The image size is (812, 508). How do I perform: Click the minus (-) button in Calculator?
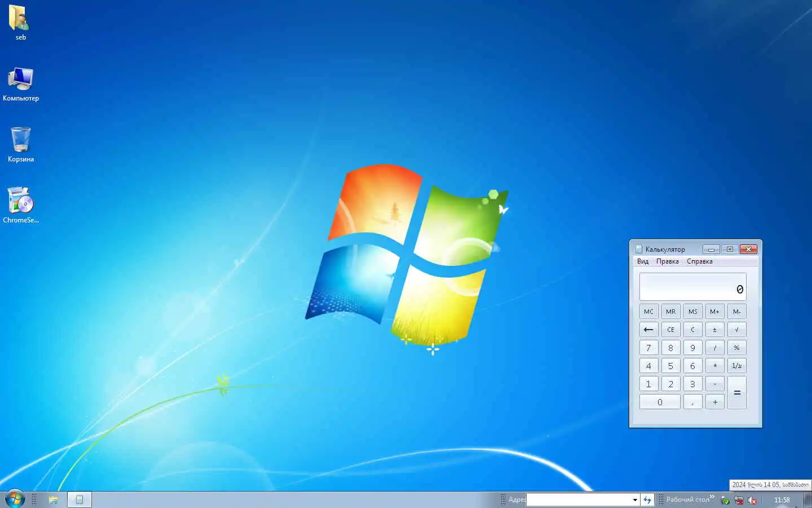point(714,384)
